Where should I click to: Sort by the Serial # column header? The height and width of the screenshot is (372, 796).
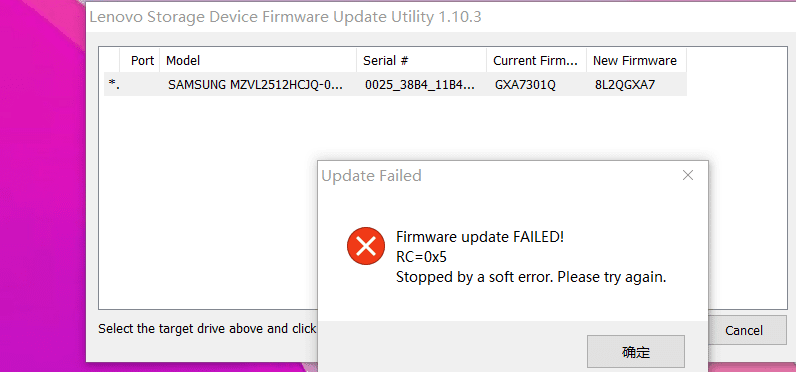click(x=421, y=61)
